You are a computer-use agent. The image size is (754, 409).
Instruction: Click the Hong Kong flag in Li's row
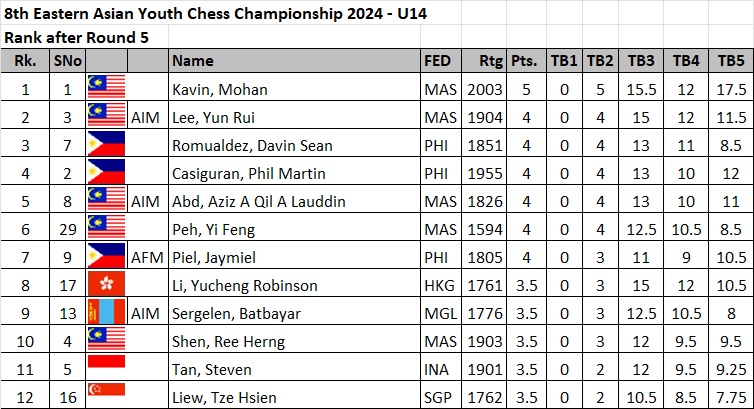coord(106,285)
